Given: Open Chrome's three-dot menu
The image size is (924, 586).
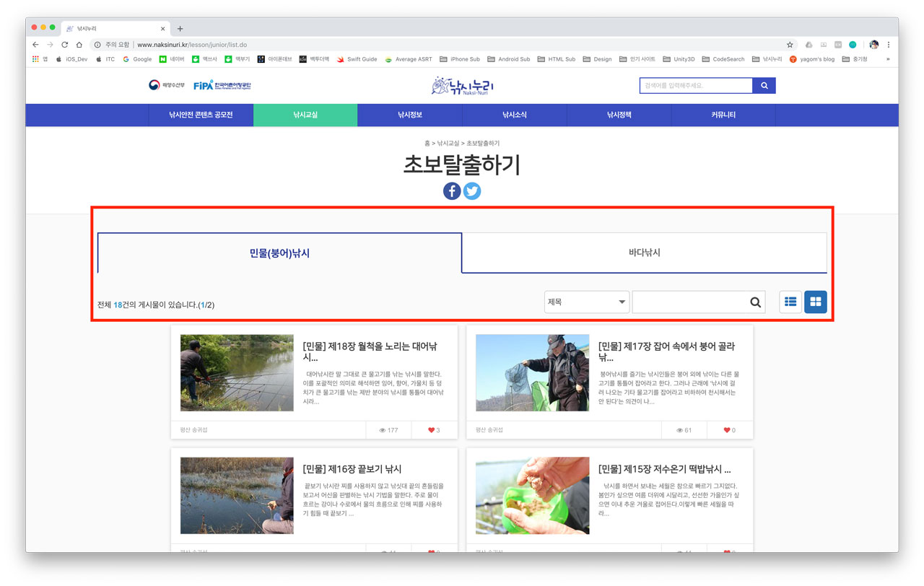Looking at the screenshot, I should pyautogui.click(x=889, y=43).
